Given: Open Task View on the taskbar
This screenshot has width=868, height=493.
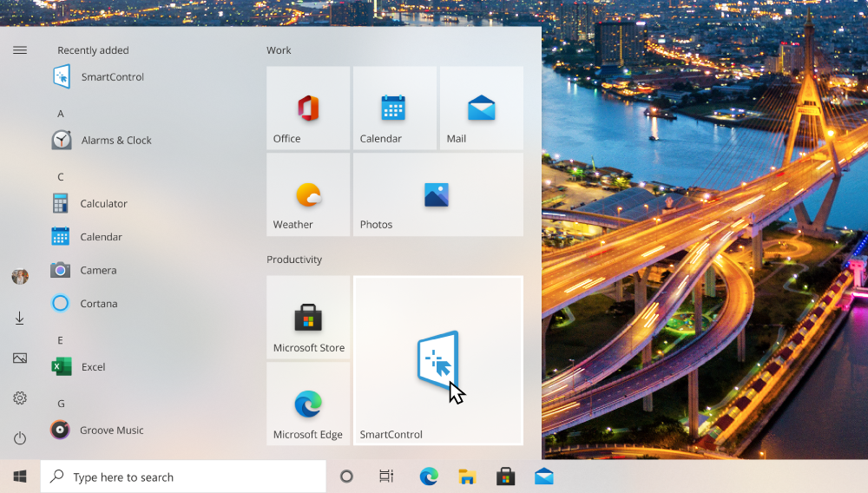Looking at the screenshot, I should click(386, 477).
